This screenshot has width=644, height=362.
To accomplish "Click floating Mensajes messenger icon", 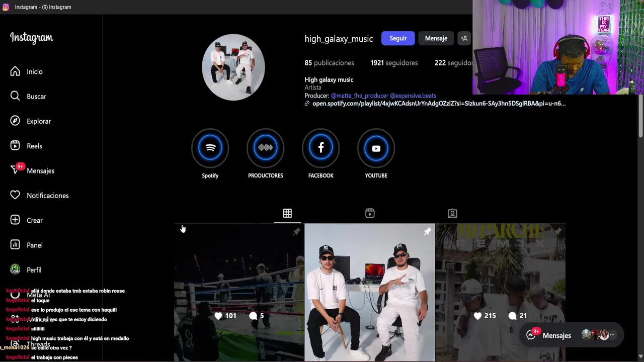I will [x=531, y=335].
